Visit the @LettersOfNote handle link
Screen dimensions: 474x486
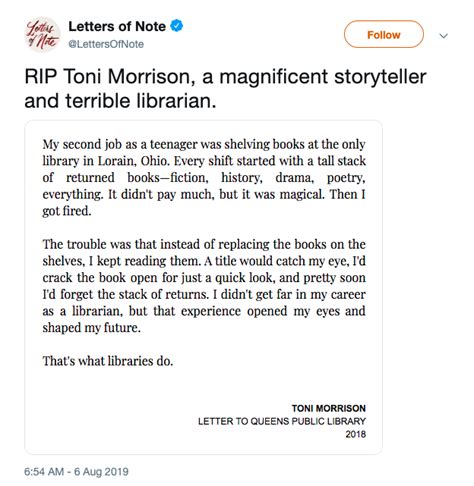point(106,44)
